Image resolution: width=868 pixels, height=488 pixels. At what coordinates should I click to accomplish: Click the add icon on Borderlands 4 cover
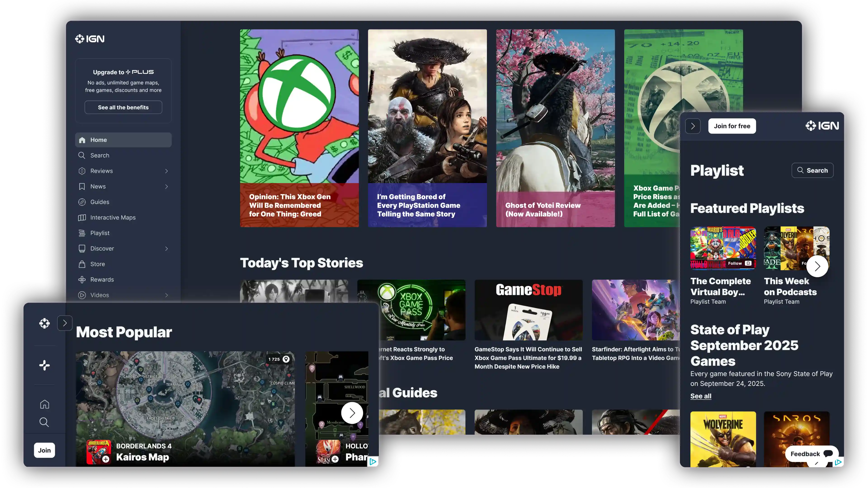(106, 459)
